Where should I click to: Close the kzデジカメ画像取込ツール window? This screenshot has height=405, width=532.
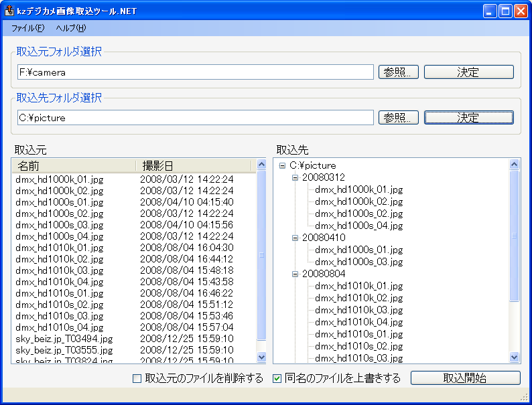coord(521,11)
